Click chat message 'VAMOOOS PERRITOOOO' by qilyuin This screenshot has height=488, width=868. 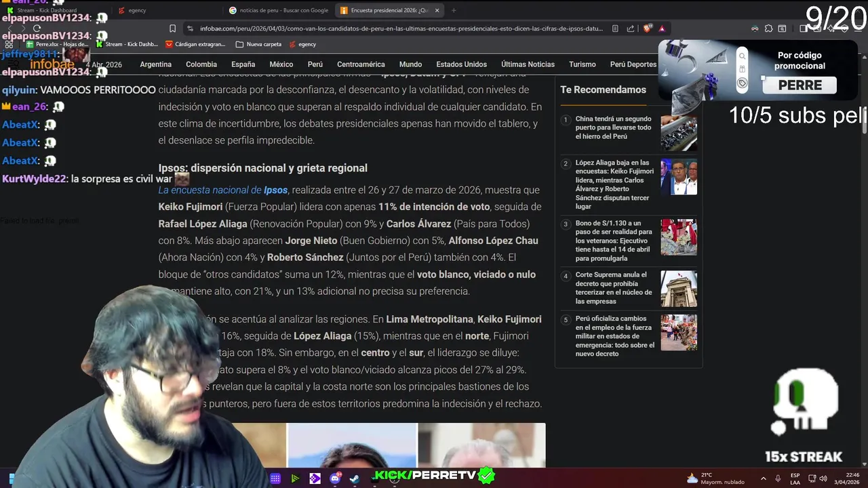[x=98, y=89]
